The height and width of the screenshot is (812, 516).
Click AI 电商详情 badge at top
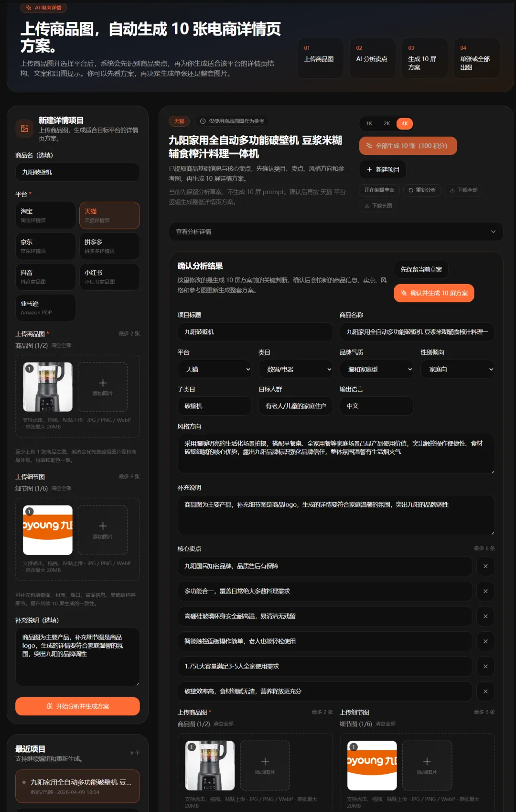tap(43, 8)
